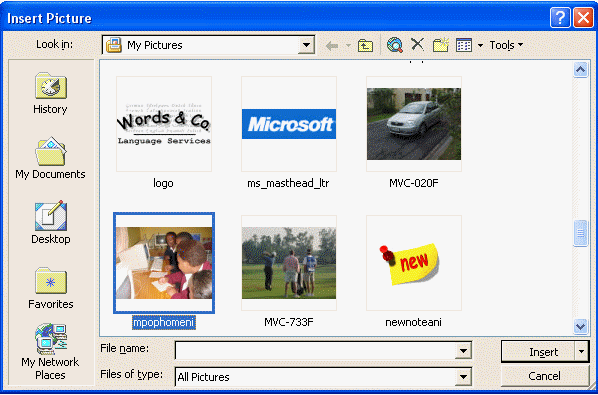Select the logo thumbnail
Viewport: 598px width, 395px height.
(164, 124)
